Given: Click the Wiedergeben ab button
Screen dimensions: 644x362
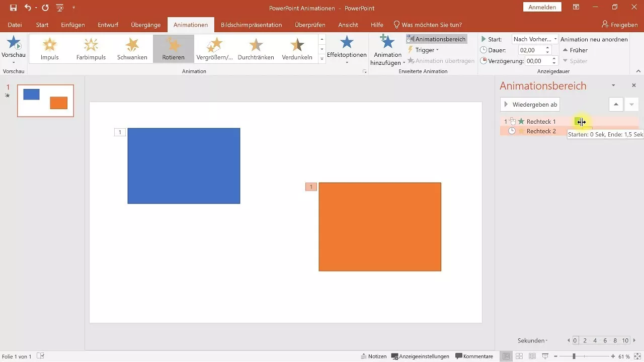Looking at the screenshot, I should coord(530,104).
